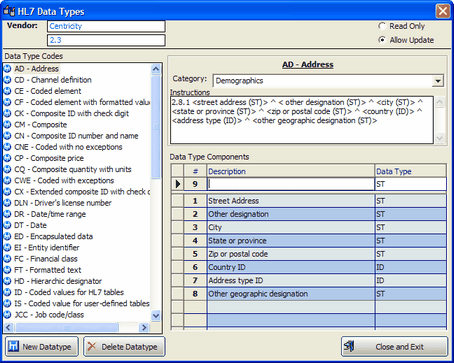Click the icon beside CE - Coded element
454x363 pixels.
7,91
